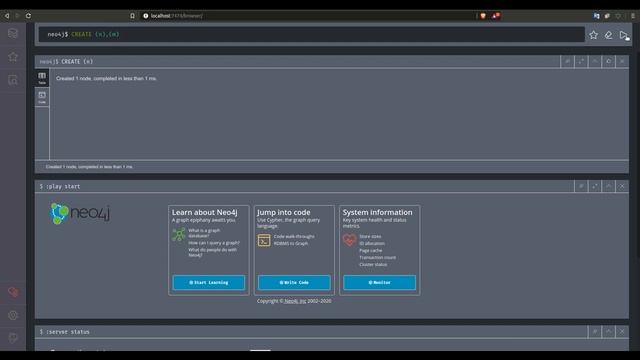Click the ":server status" frame title
Viewport: 640px width, 360px height.
(68, 332)
